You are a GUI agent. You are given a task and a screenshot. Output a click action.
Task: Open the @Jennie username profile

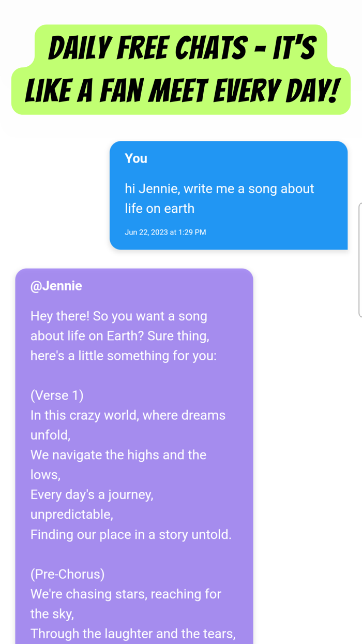coord(56,286)
